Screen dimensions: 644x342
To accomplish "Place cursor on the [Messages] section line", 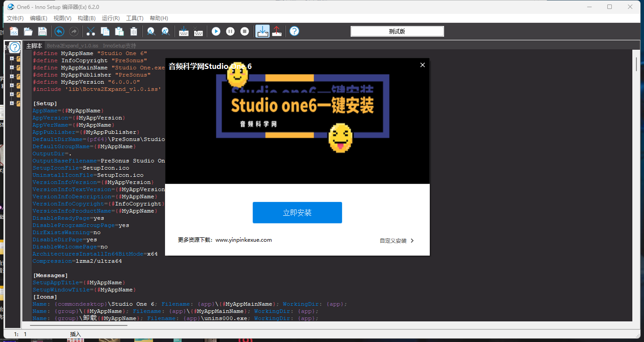I will coord(51,275).
